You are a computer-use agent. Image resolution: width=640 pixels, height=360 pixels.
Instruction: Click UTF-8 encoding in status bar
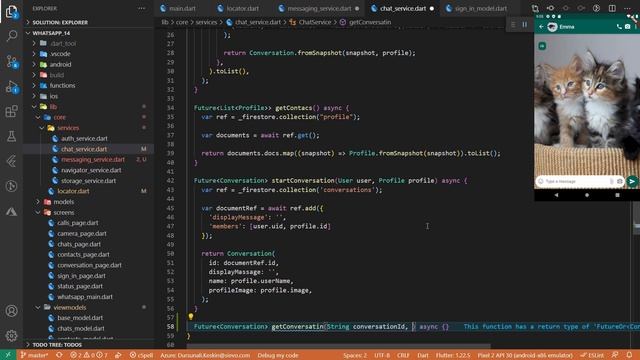pos(382,355)
